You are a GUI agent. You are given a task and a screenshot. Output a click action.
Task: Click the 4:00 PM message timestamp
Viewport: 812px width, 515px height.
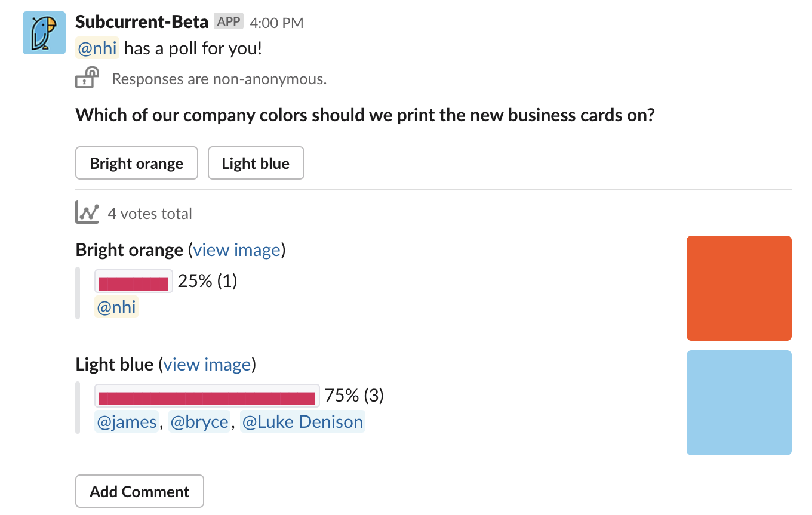[276, 23]
